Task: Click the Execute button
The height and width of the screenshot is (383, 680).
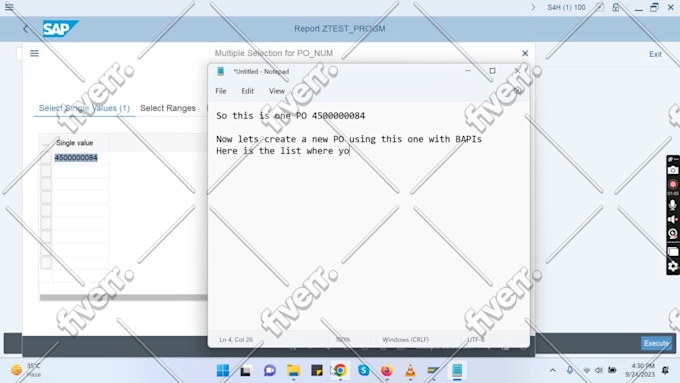Action: [x=656, y=343]
